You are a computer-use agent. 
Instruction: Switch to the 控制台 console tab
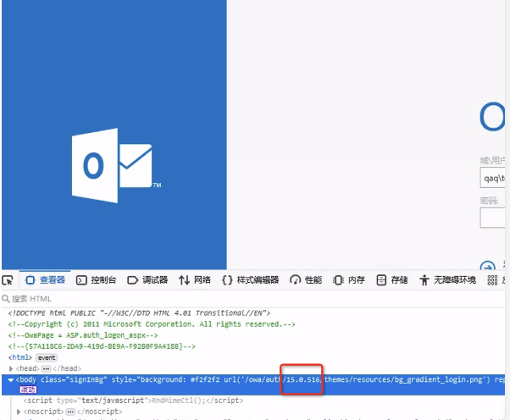point(96,280)
